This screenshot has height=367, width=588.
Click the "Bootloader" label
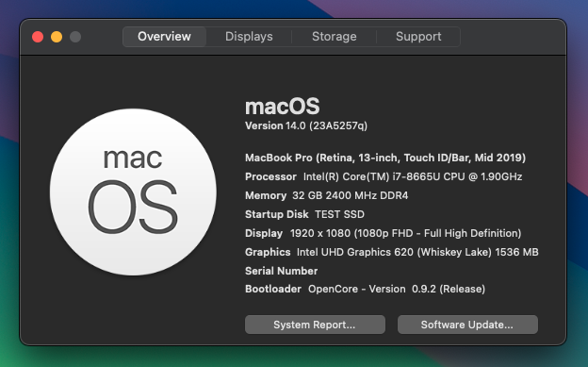[273, 289]
